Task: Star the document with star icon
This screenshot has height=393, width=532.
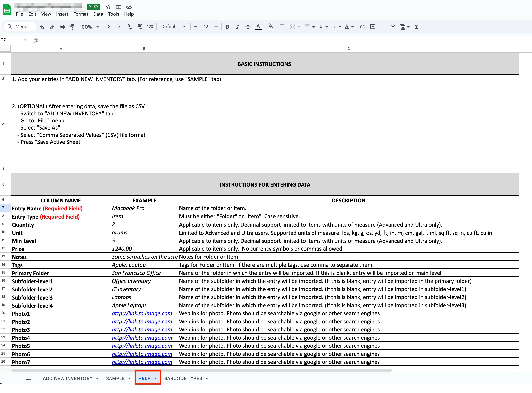Action: (x=108, y=7)
